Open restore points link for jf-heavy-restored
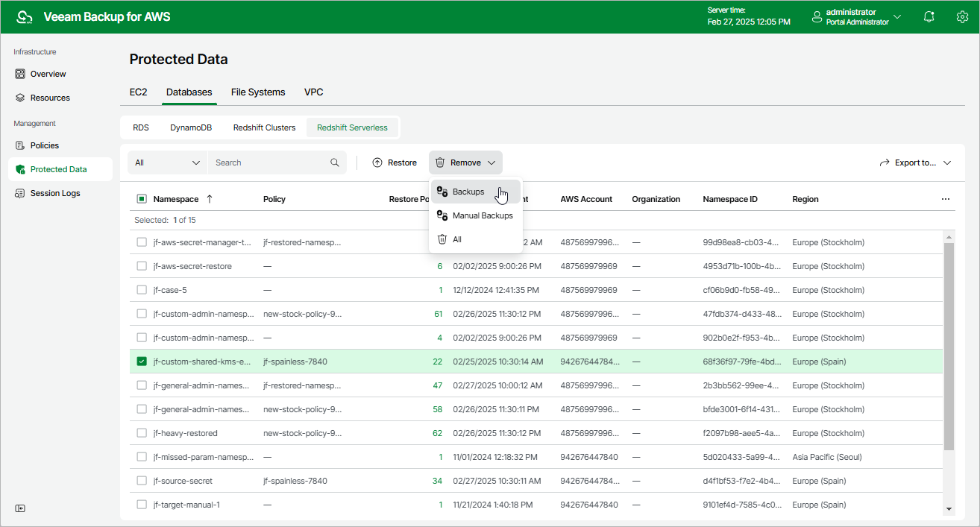This screenshot has height=527, width=980. 437,433
